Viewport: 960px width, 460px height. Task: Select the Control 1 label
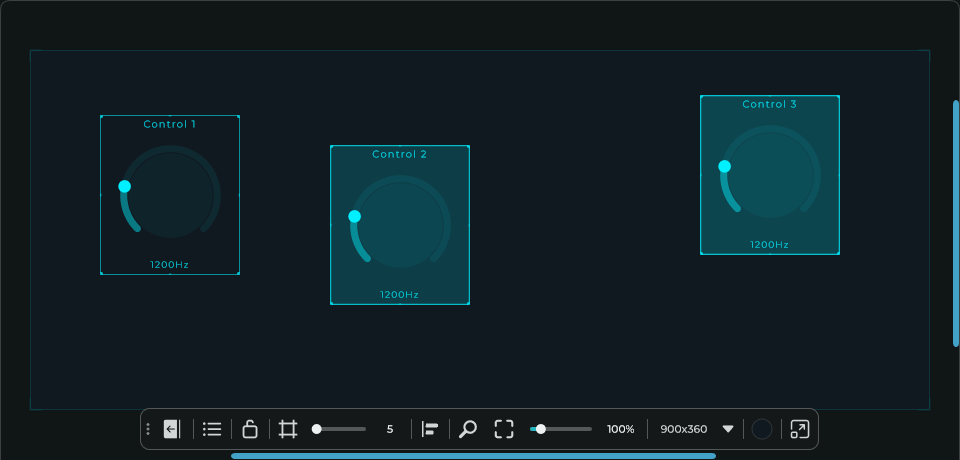click(170, 124)
